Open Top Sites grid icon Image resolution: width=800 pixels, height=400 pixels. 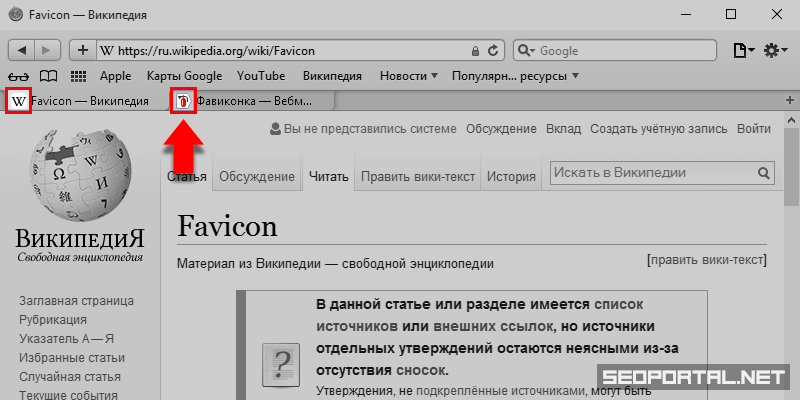[x=79, y=76]
